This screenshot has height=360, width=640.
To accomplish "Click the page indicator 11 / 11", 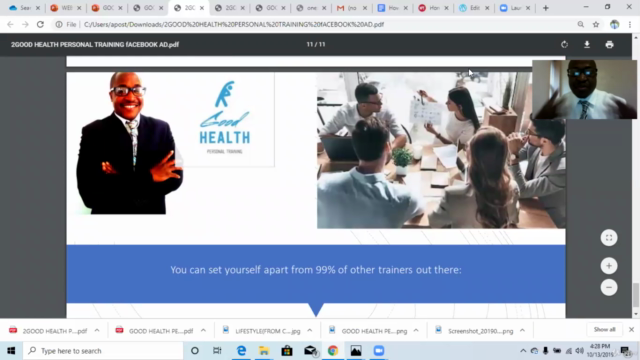I will coord(316,44).
